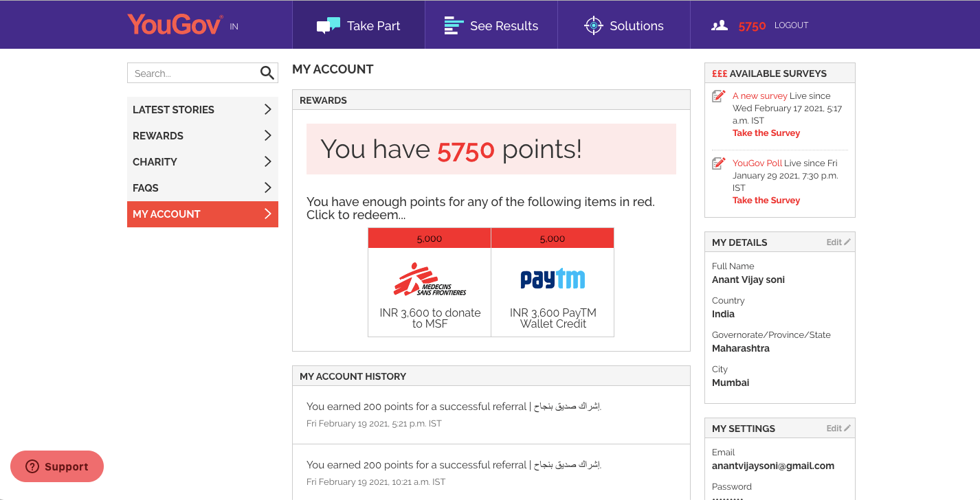Click the See Results bars icon

pos(454,25)
